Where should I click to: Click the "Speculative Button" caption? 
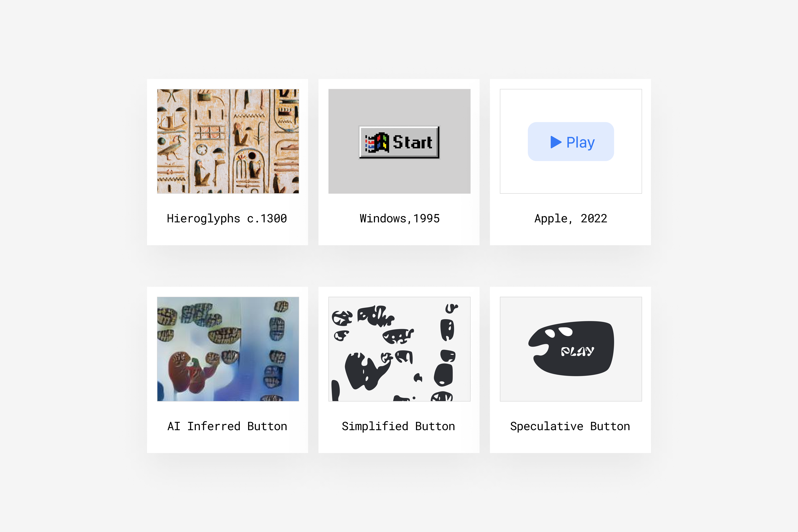click(x=570, y=426)
